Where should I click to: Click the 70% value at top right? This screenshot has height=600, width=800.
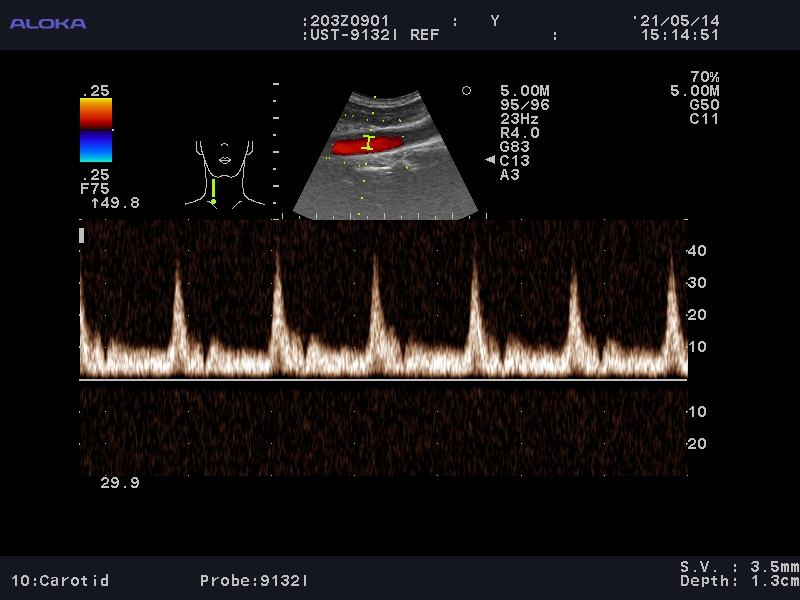pyautogui.click(x=704, y=77)
